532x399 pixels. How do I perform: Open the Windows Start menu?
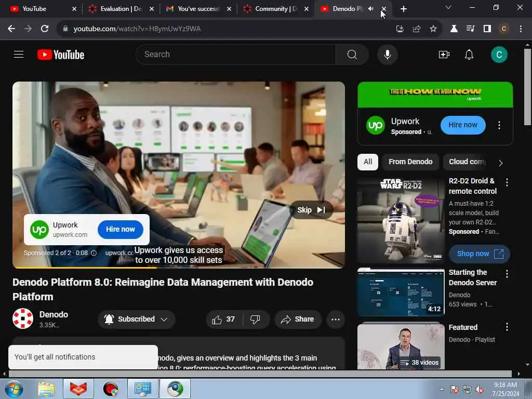pos(14,389)
